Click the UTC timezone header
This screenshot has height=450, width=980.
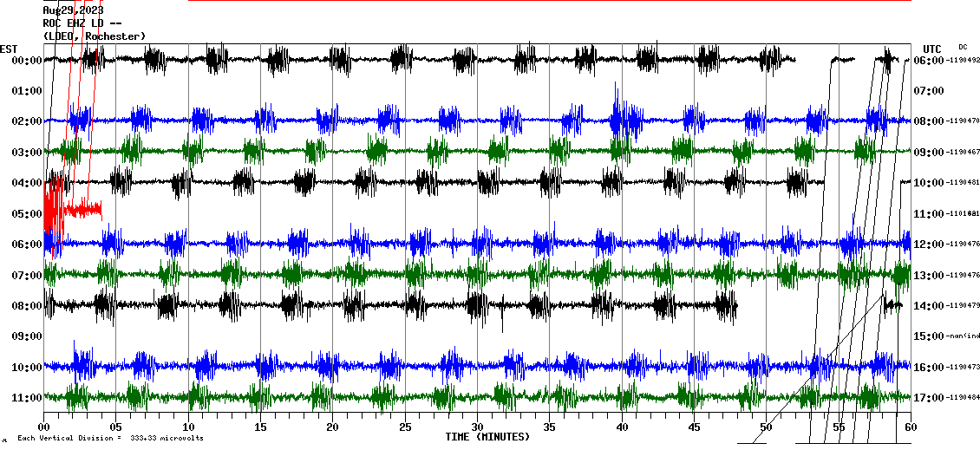pyautogui.click(x=932, y=49)
